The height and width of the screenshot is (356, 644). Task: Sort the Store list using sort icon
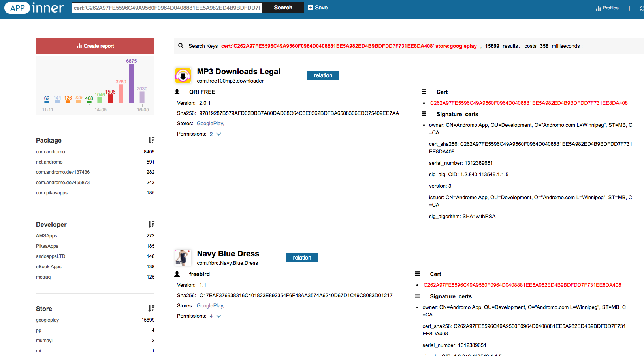(x=151, y=309)
